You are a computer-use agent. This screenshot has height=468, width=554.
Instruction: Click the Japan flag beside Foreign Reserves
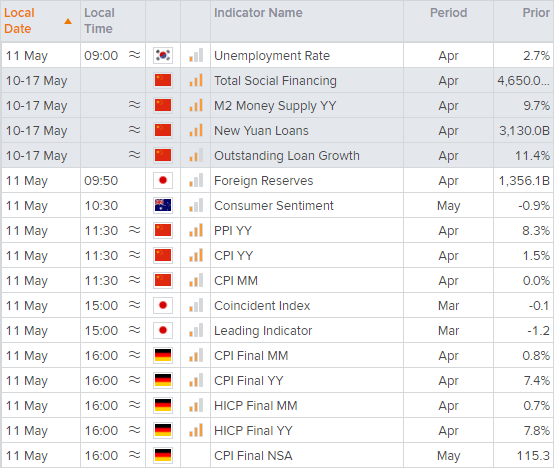(163, 180)
